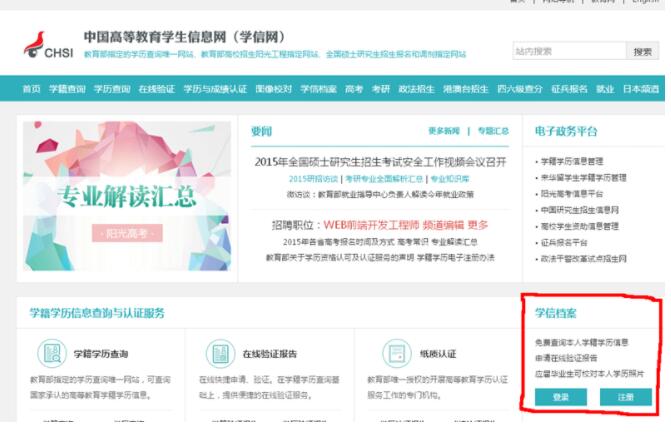The height and width of the screenshot is (434, 671).
Task: Open 就业 in navigation bar
Action: tap(605, 89)
